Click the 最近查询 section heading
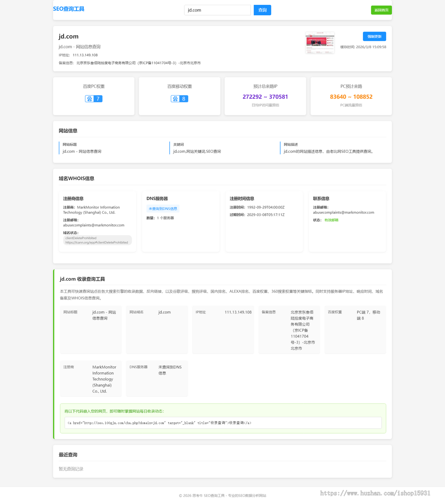This screenshot has height=504, width=445. click(68, 455)
